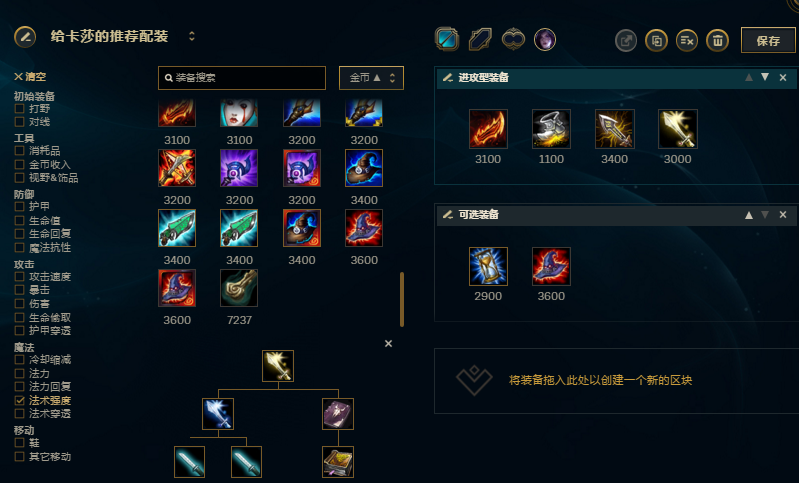The image size is (799, 483).
Task: Click the 保存 save button
Action: point(768,40)
